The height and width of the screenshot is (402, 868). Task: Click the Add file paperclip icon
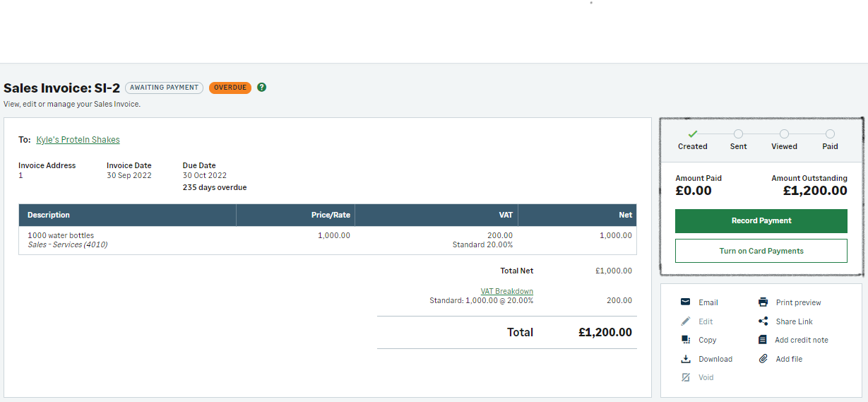tap(763, 359)
